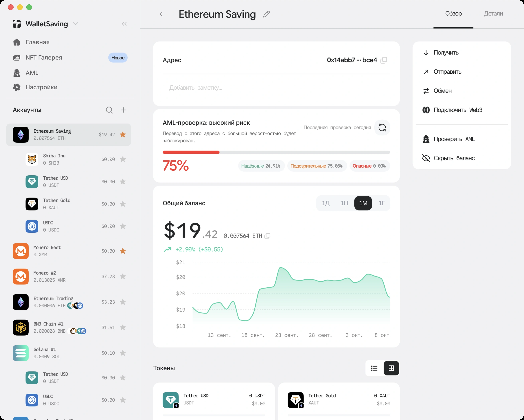Viewport: 524px width, 420px height.
Task: Edit the Ethereum Saving name pencil icon
Action: tap(266, 14)
